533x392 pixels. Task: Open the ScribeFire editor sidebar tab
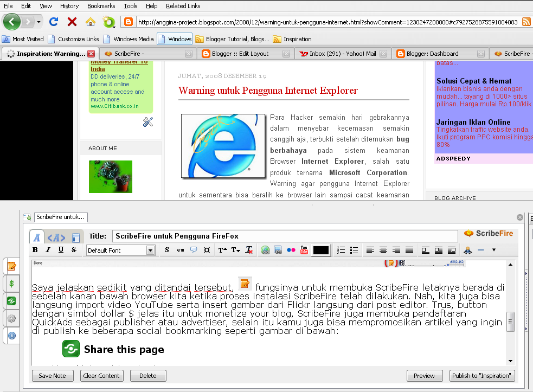[x=11, y=267]
